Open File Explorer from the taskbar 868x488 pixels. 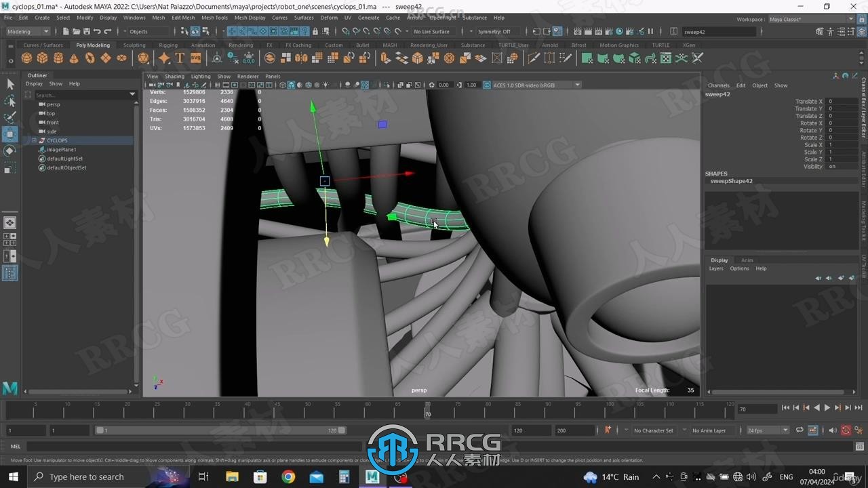point(233,476)
